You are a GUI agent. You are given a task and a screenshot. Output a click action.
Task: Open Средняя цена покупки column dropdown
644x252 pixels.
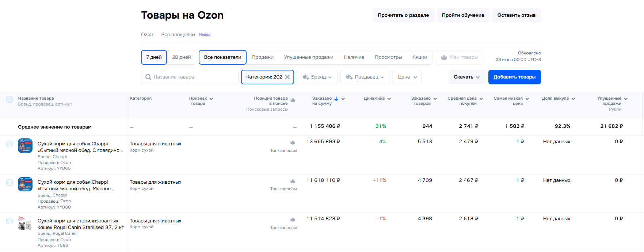click(481, 99)
